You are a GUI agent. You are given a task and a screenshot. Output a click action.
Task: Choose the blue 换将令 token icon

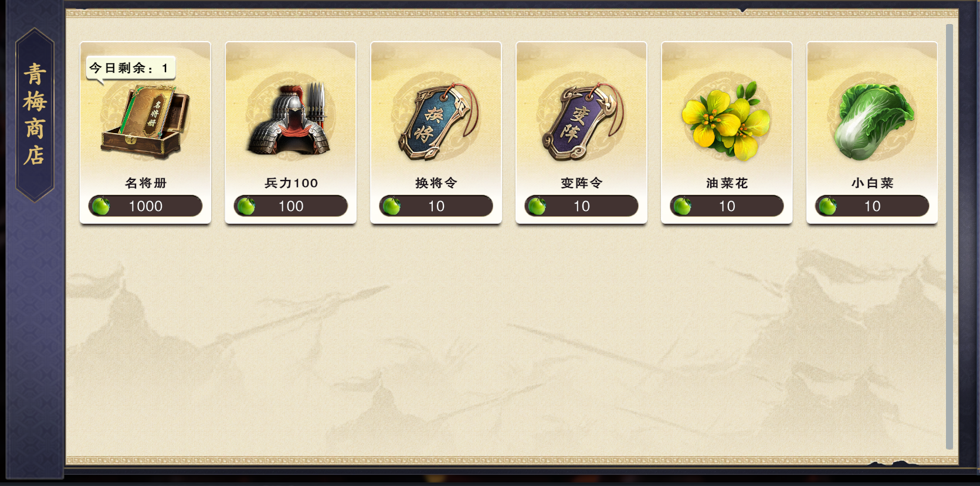pyautogui.click(x=436, y=121)
